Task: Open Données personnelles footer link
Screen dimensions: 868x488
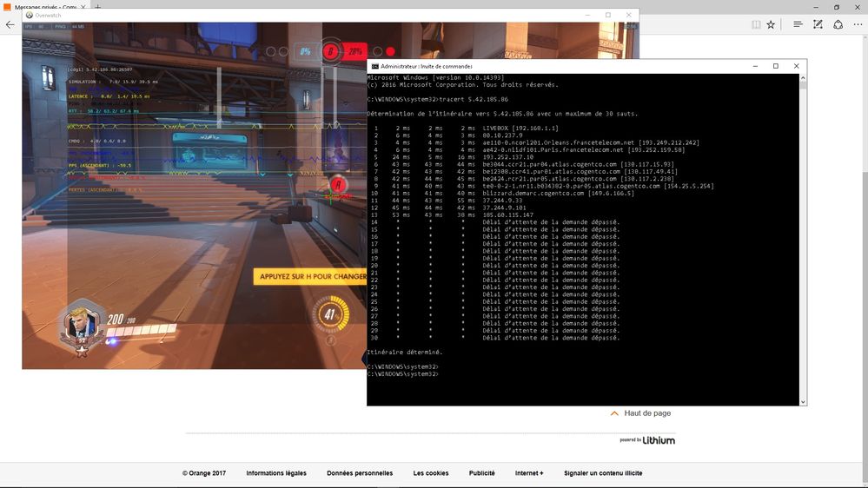Action: (360, 473)
